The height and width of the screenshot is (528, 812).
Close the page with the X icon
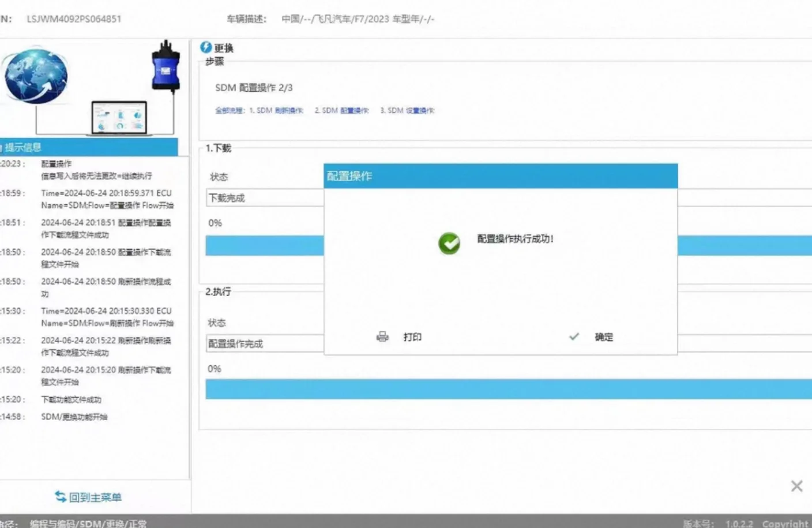click(797, 486)
